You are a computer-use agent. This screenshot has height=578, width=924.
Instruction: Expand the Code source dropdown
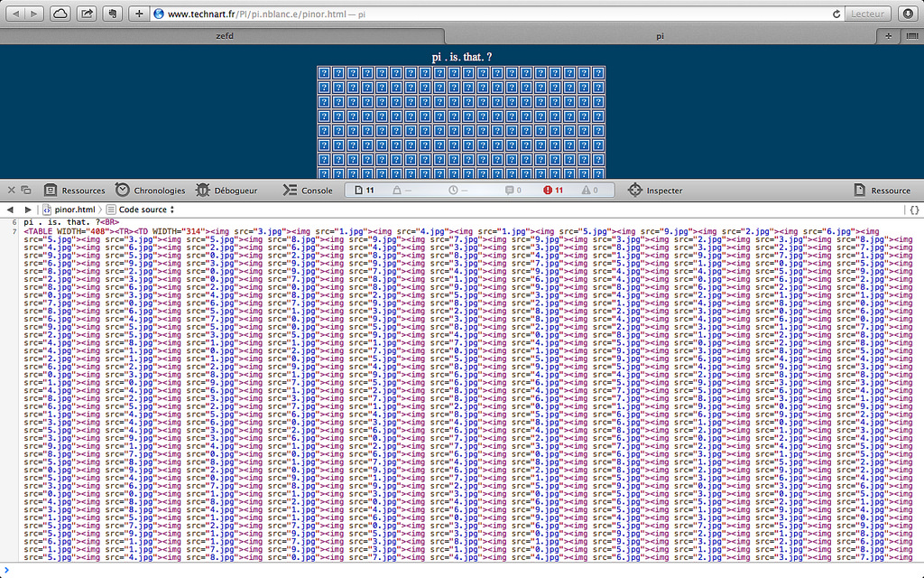[x=140, y=210]
